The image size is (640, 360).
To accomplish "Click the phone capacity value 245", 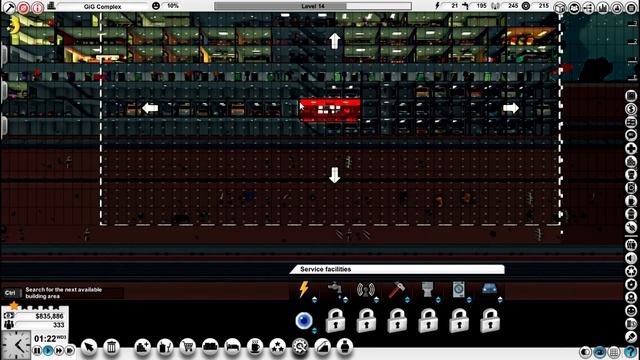I will coord(513,6).
